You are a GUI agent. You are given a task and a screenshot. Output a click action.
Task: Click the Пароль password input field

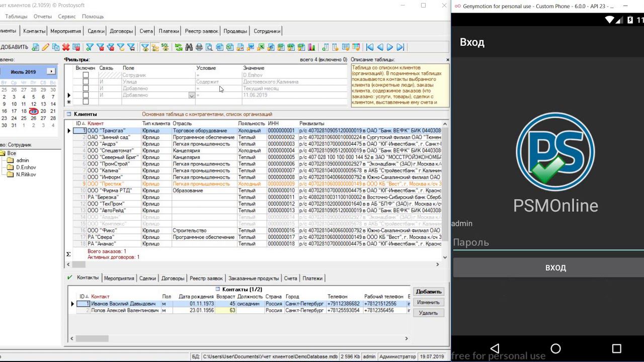(x=547, y=242)
